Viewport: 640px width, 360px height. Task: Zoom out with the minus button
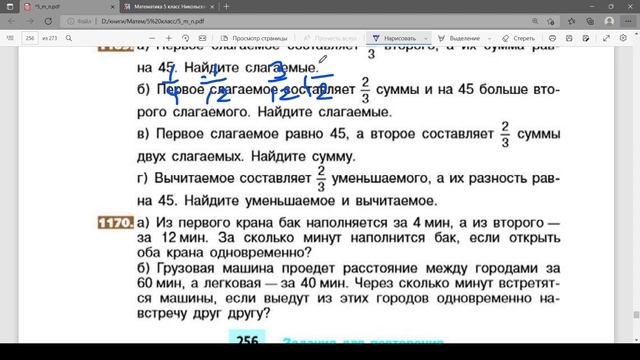pyautogui.click(x=152, y=38)
